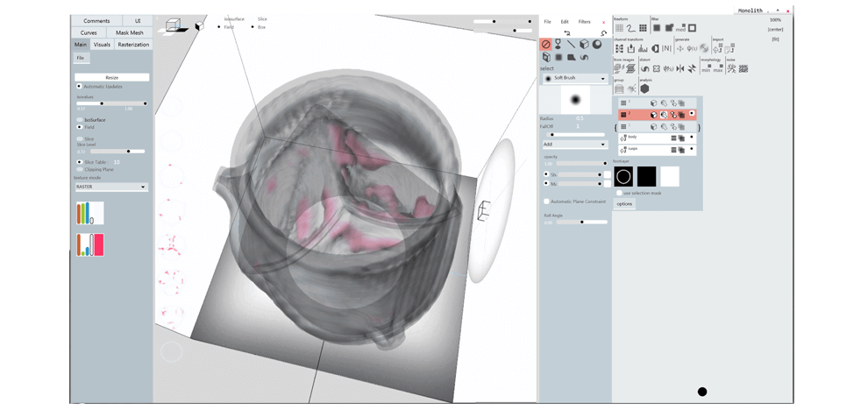Image resolution: width=868 pixels, height=410 pixels.
Task: Select the goblet-shaped stamp tool
Action: pyautogui.click(x=559, y=45)
